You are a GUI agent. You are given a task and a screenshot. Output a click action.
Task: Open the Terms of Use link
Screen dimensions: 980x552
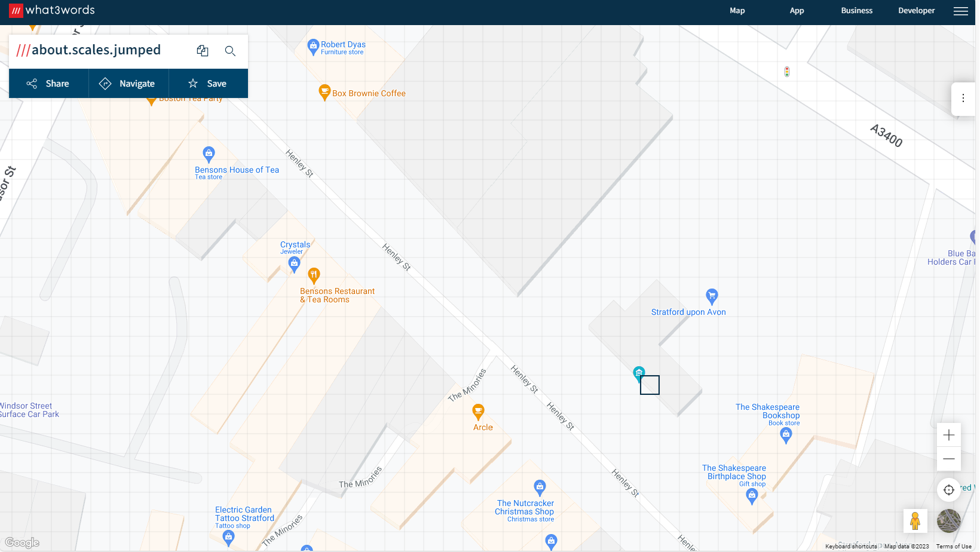tap(954, 545)
